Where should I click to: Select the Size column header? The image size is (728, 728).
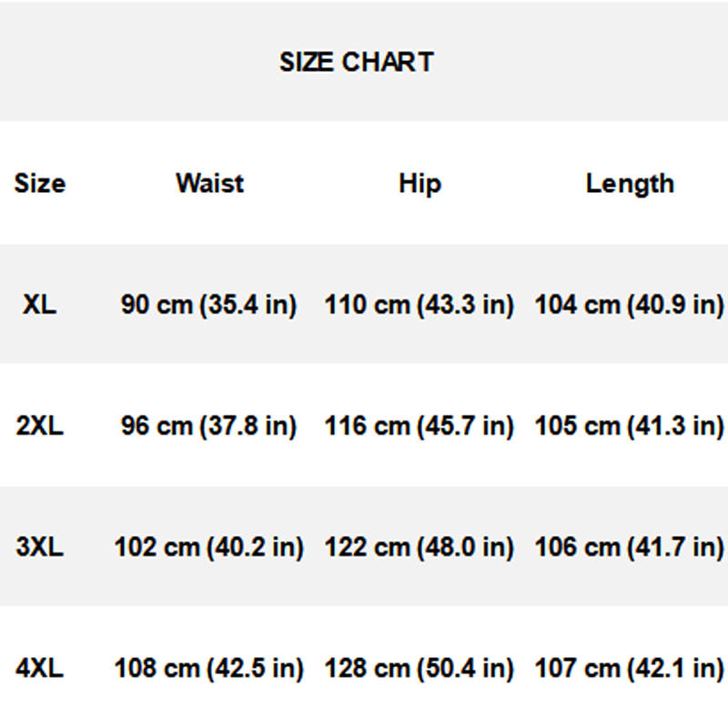pos(40,183)
